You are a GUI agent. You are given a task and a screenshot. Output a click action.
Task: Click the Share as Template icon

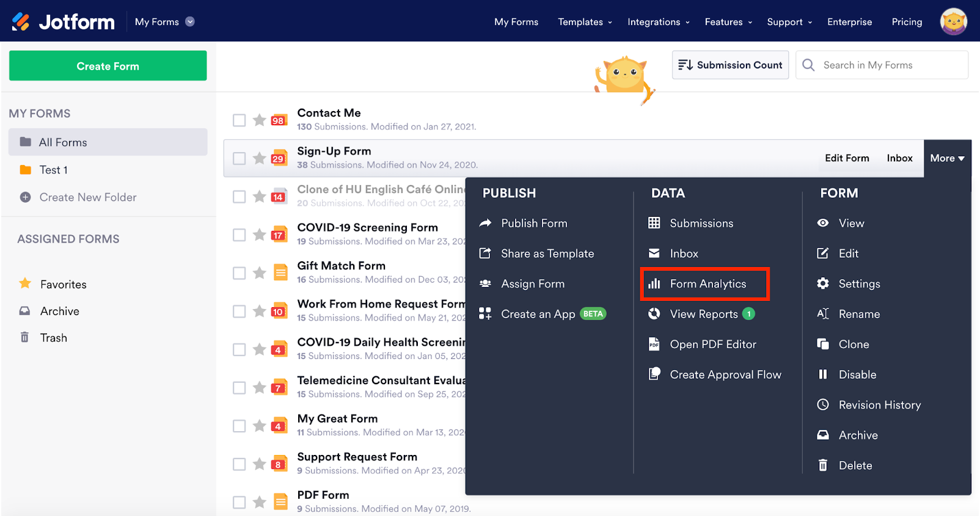pyautogui.click(x=485, y=253)
